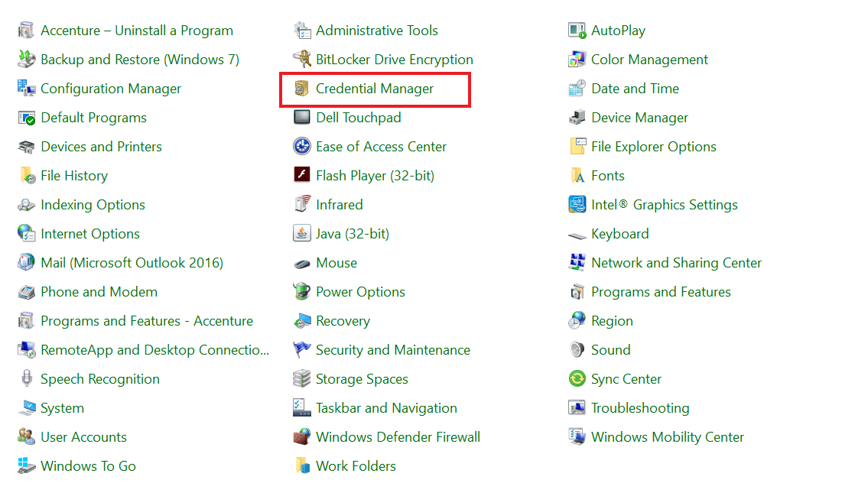Open Taskbar and Navigation settings
868x496 pixels.
tap(386, 407)
